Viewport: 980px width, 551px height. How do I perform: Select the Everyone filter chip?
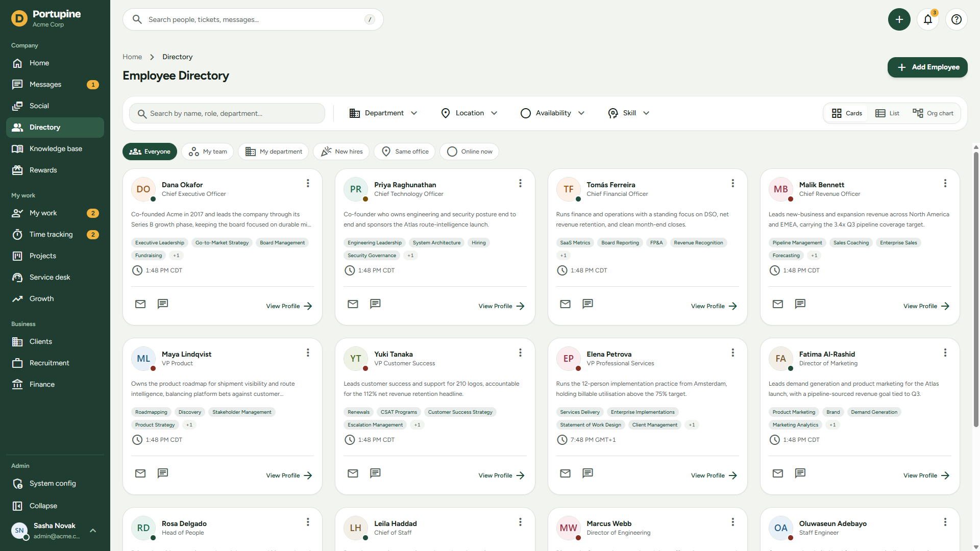(150, 152)
